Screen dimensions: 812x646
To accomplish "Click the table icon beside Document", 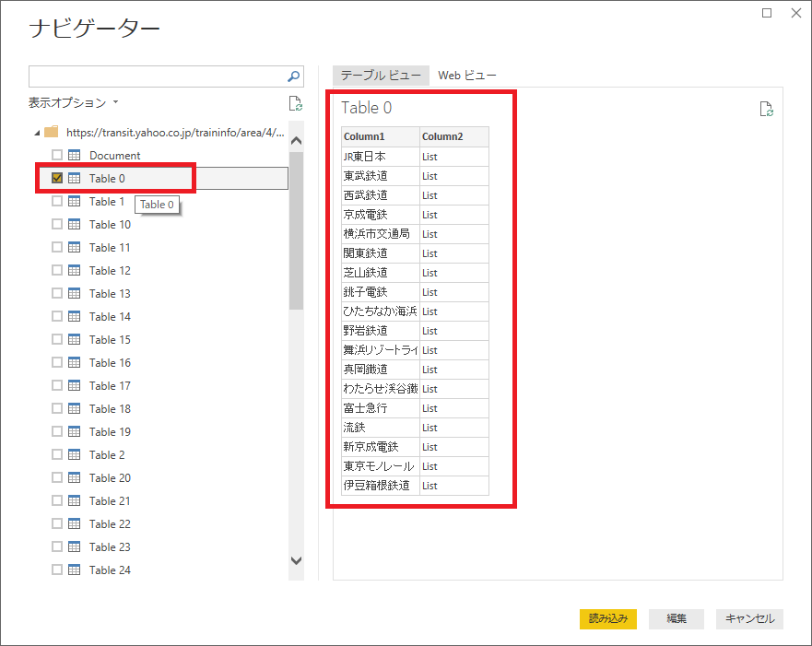I will click(75, 156).
